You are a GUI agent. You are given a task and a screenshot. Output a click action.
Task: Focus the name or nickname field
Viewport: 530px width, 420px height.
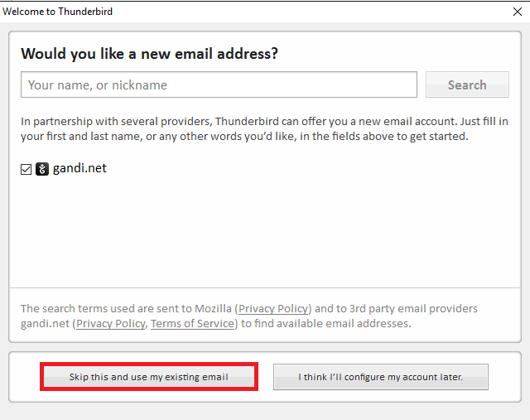pyautogui.click(x=219, y=84)
